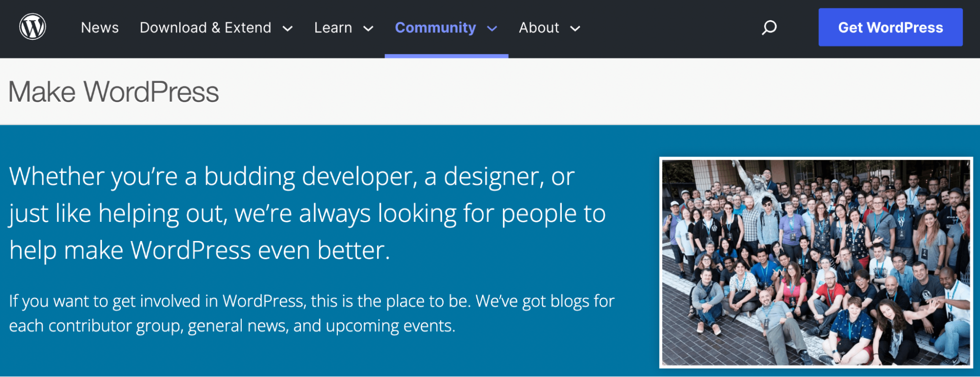The height and width of the screenshot is (377, 980).
Task: Click the Get WordPress button
Action: pos(890,27)
